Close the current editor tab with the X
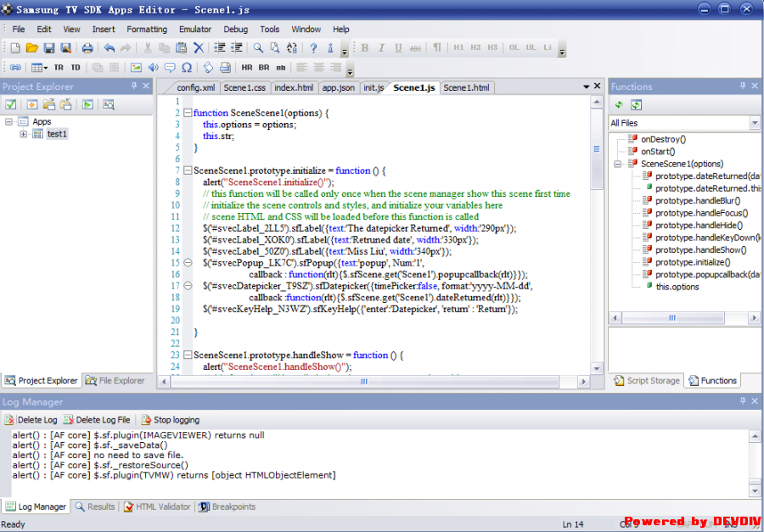764x532 pixels. (598, 87)
